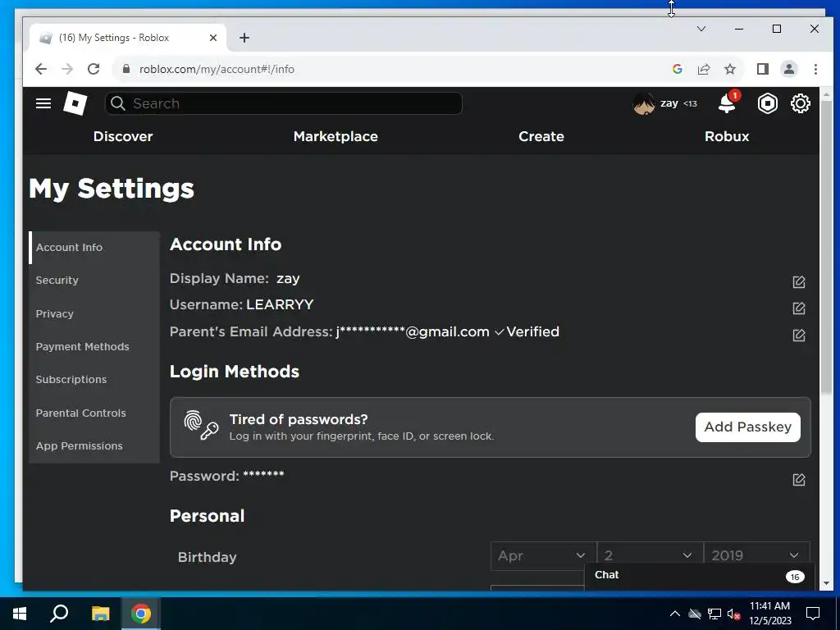840x630 pixels.
Task: Open the Chat bar
Action: 699,575
